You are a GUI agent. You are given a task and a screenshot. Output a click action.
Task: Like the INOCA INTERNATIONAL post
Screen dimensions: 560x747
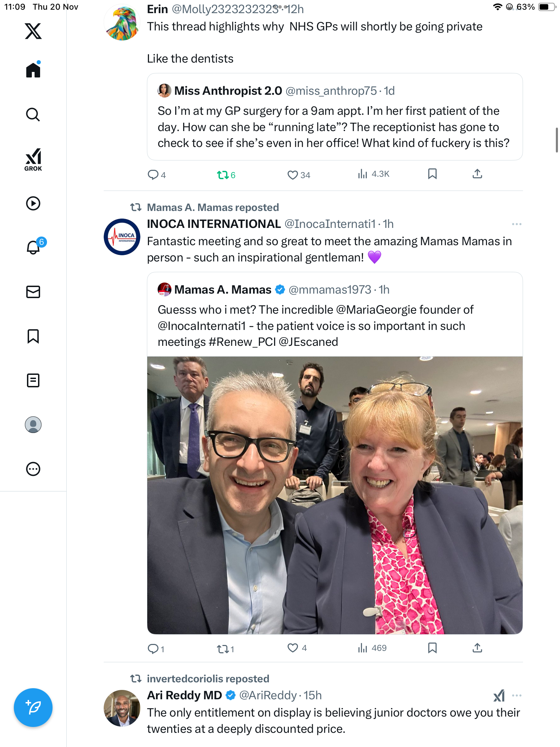click(x=293, y=648)
